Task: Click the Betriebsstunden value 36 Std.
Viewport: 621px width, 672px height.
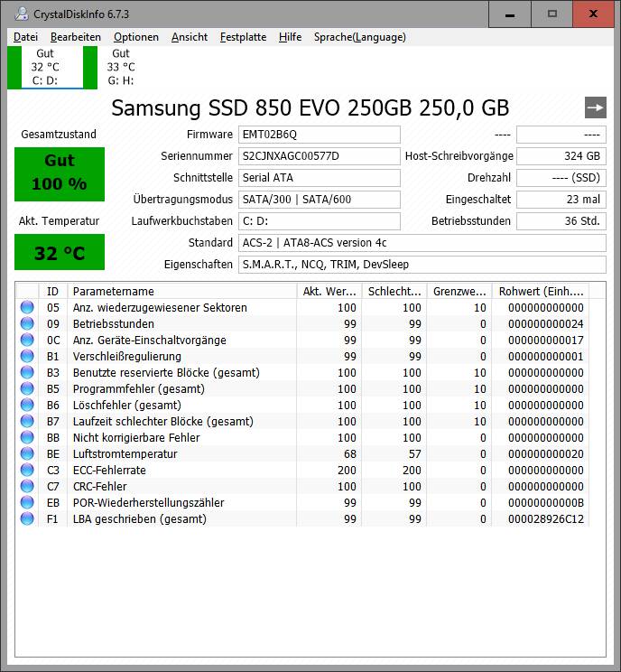Action: click(561, 221)
